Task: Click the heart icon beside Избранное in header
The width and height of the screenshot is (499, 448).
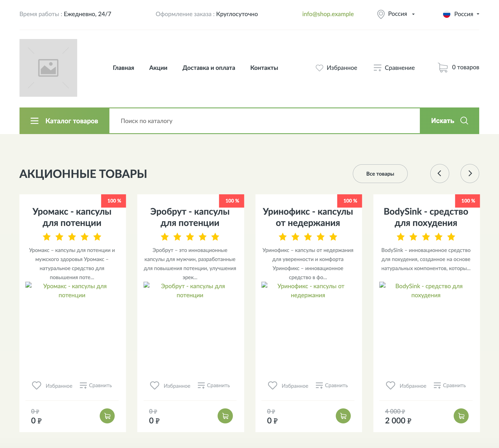Action: click(x=319, y=68)
